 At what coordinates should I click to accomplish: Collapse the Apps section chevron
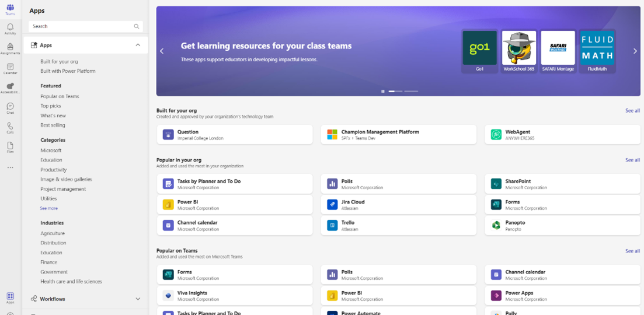[x=138, y=45]
